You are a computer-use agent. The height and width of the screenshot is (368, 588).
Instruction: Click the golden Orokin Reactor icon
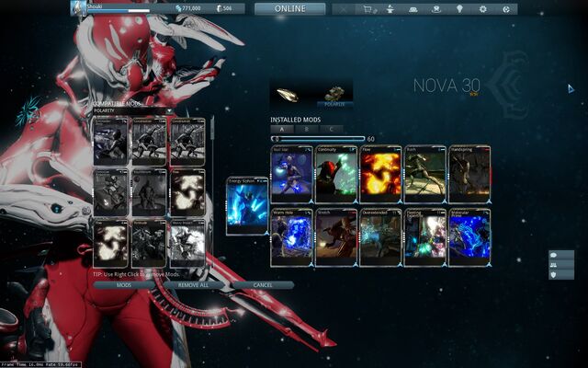coord(287,95)
